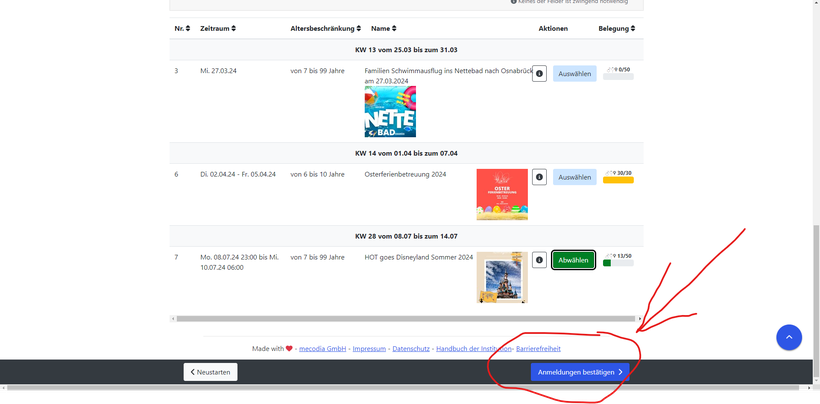820x404 pixels.
Task: Click the Aktionen column header
Action: click(553, 29)
